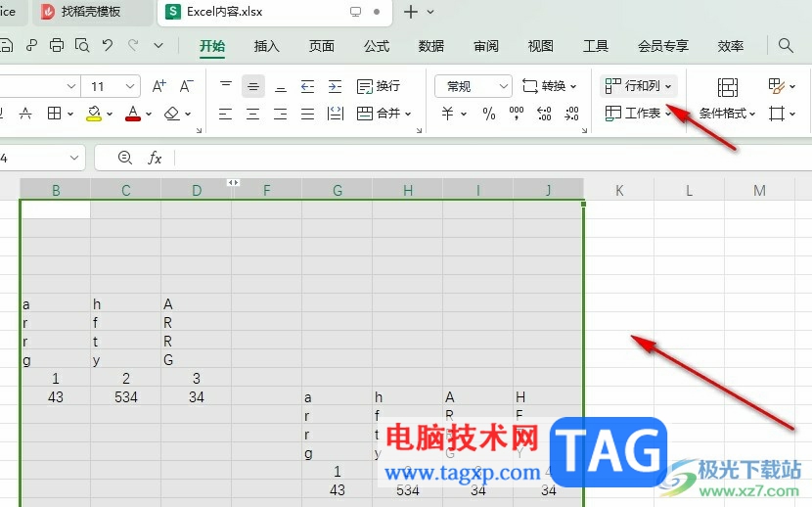
Task: Click the eraser clear icon
Action: (x=171, y=114)
